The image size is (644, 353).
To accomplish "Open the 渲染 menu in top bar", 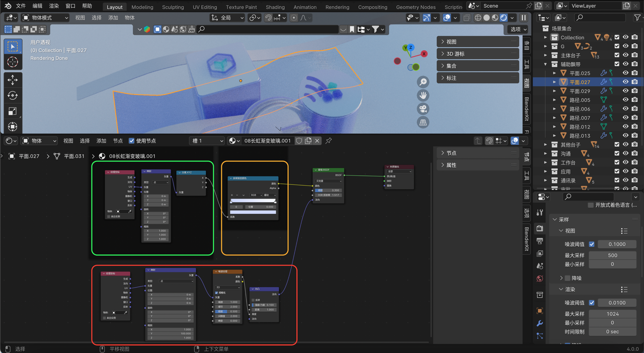I will (x=54, y=6).
